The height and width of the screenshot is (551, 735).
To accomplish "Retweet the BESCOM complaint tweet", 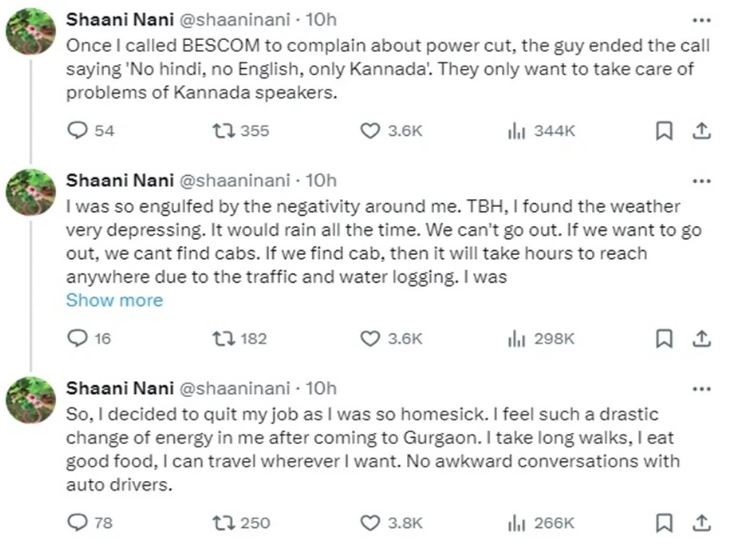I will click(x=223, y=130).
